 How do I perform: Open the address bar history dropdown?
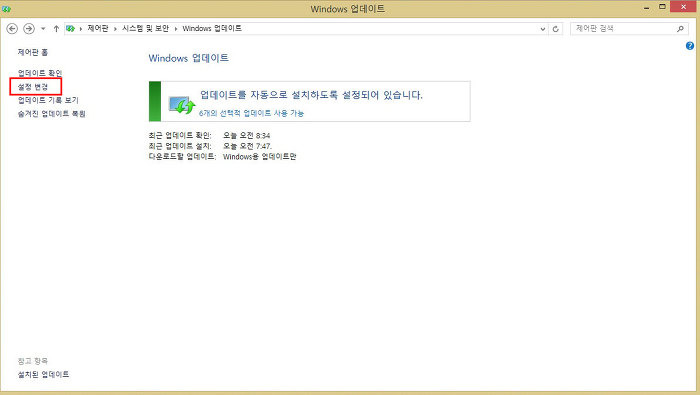click(x=543, y=29)
